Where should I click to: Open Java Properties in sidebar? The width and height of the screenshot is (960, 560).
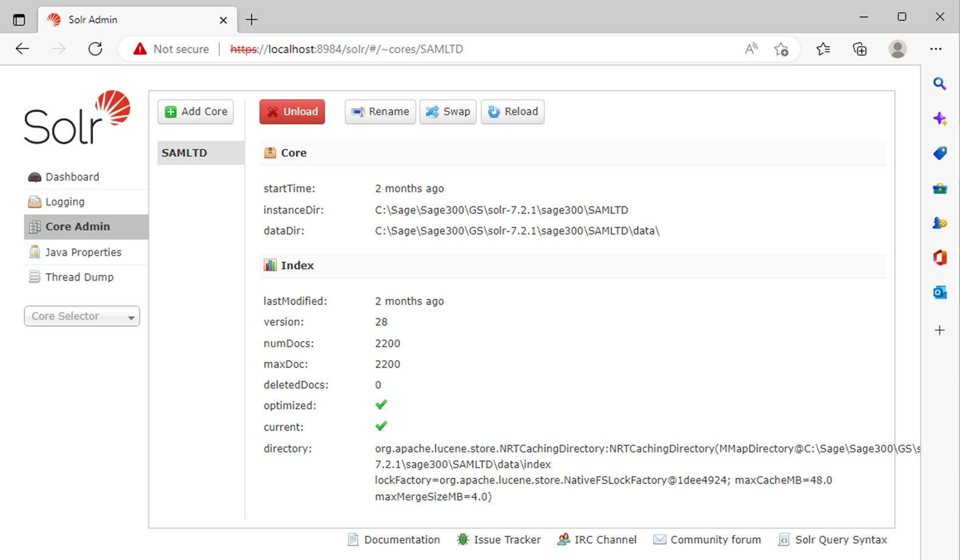pyautogui.click(x=83, y=252)
